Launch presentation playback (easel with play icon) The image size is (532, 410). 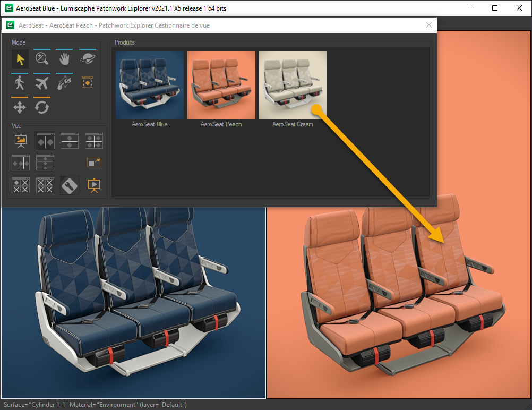tap(94, 185)
